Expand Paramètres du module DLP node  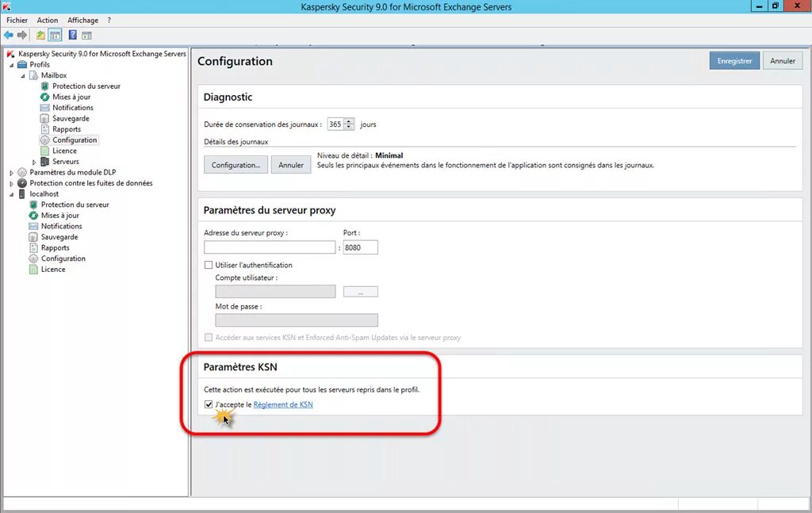coord(11,173)
